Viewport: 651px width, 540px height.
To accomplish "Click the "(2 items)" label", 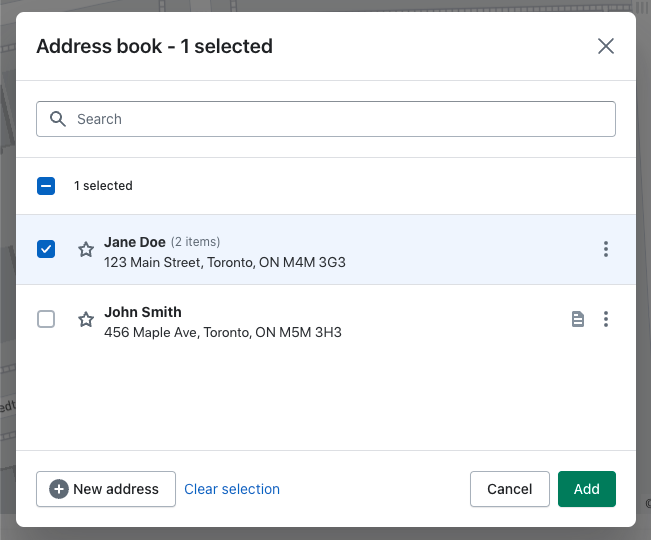I will click(x=195, y=242).
